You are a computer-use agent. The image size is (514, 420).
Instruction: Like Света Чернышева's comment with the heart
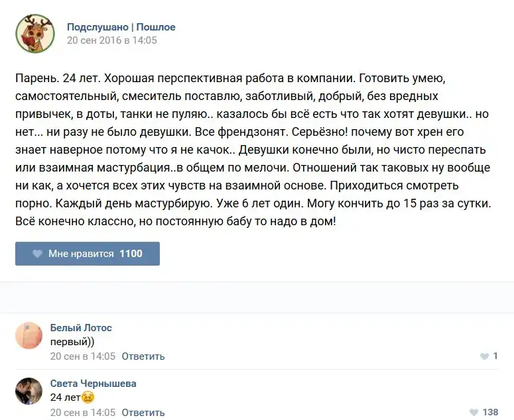[x=473, y=412]
